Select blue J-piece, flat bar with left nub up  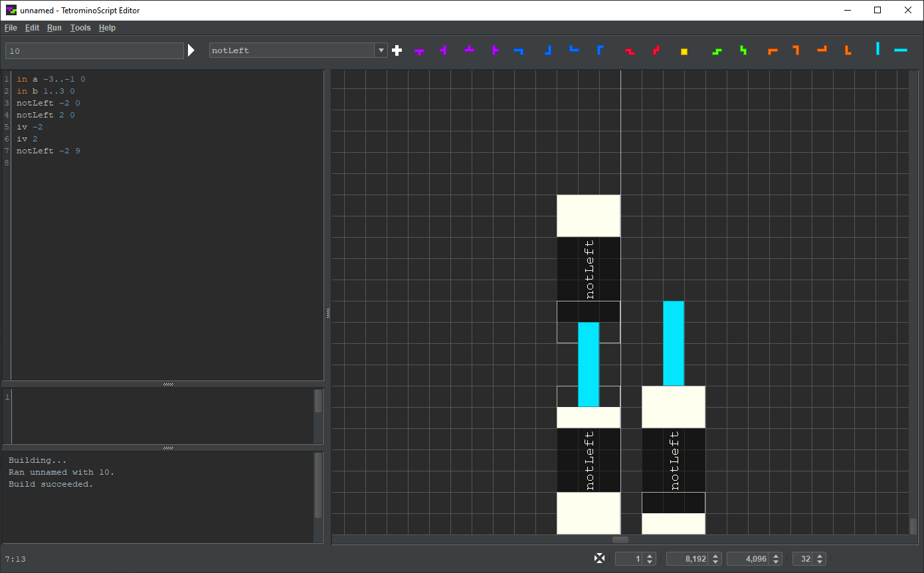574,48
